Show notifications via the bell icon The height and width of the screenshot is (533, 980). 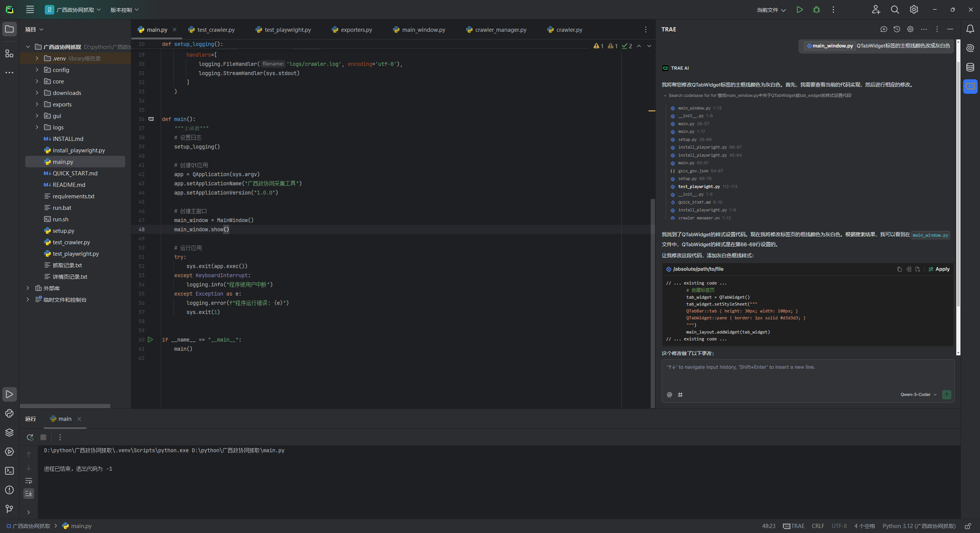coord(970,29)
